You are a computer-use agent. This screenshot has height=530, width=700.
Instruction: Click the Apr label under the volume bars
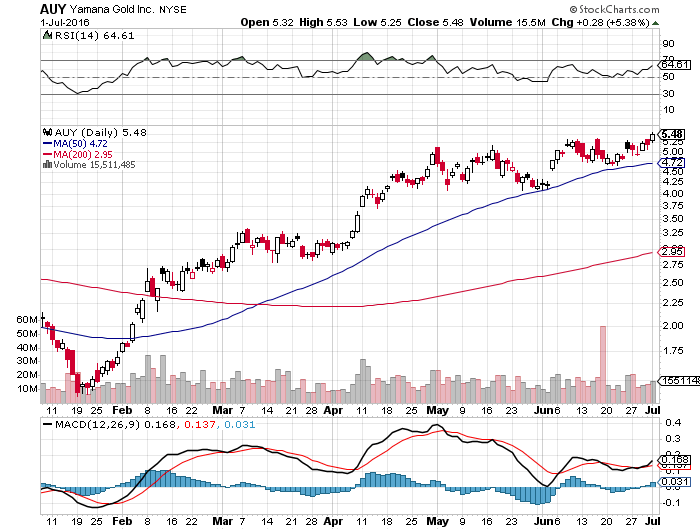click(333, 410)
